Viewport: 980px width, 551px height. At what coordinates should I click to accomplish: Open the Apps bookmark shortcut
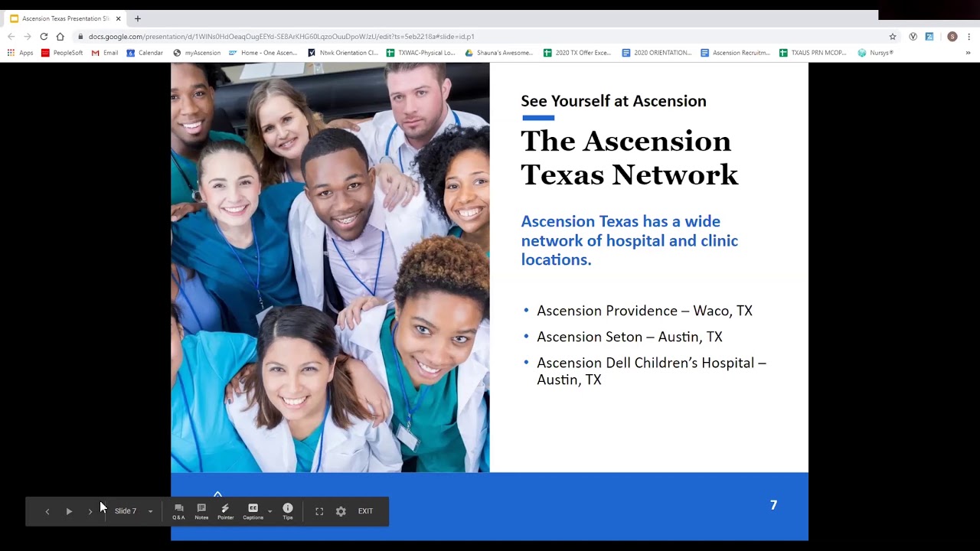tap(21, 53)
